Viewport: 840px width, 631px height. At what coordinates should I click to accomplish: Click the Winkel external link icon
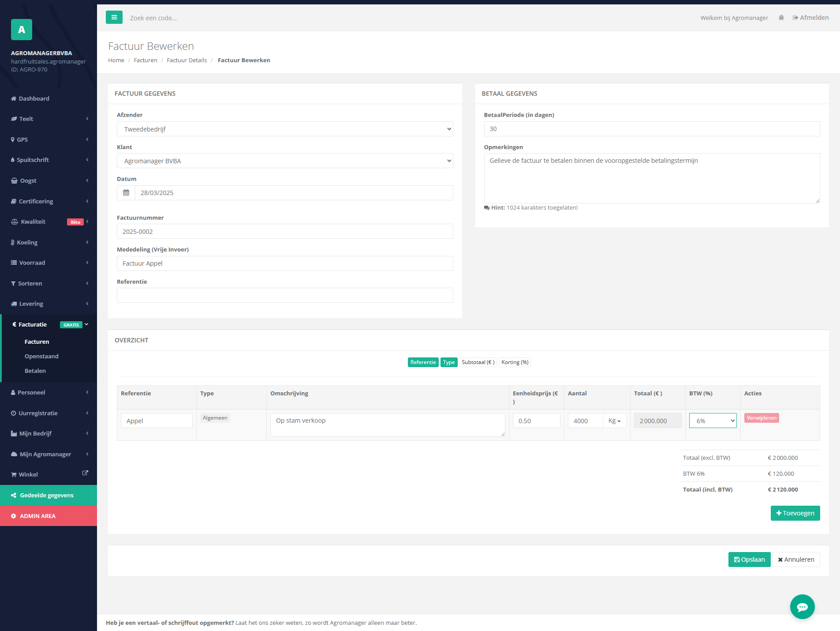[85, 473]
